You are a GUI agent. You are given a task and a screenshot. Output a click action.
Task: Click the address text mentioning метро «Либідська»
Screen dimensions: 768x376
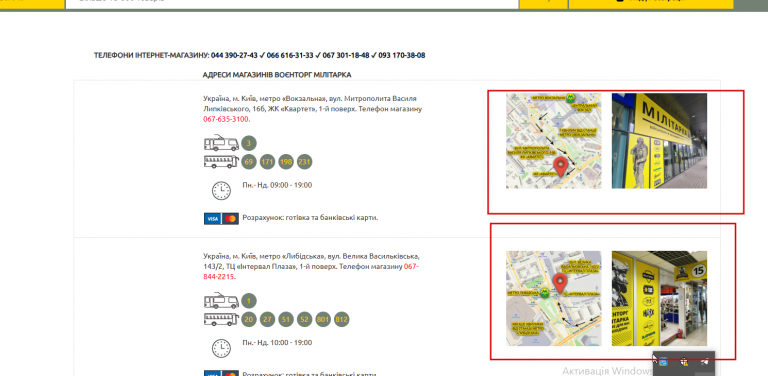[x=312, y=266]
